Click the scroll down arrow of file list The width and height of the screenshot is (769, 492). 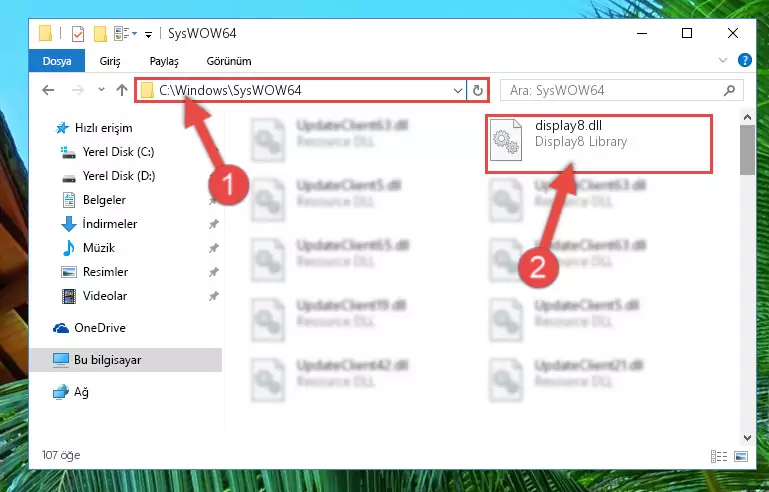click(x=747, y=438)
